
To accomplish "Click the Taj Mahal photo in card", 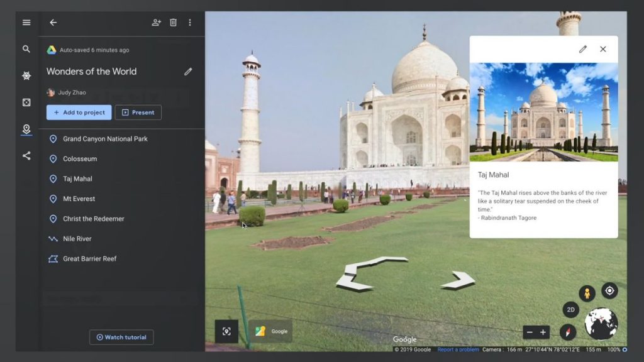I will (544, 112).
